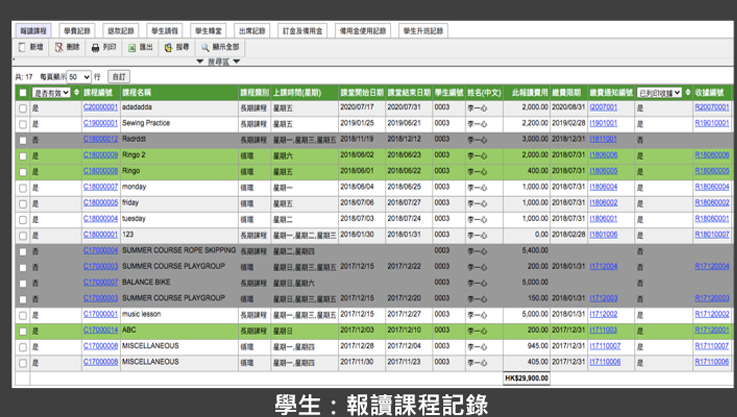Click the 刪除 (delete) toolbar icon
The width and height of the screenshot is (737, 417).
click(x=59, y=47)
